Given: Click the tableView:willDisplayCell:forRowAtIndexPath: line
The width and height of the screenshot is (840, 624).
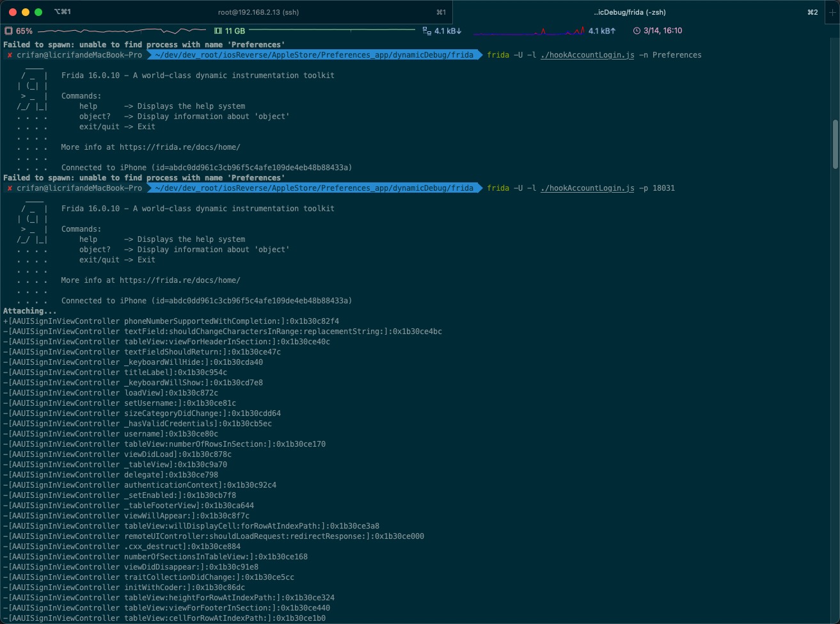Looking at the screenshot, I should click(191, 526).
